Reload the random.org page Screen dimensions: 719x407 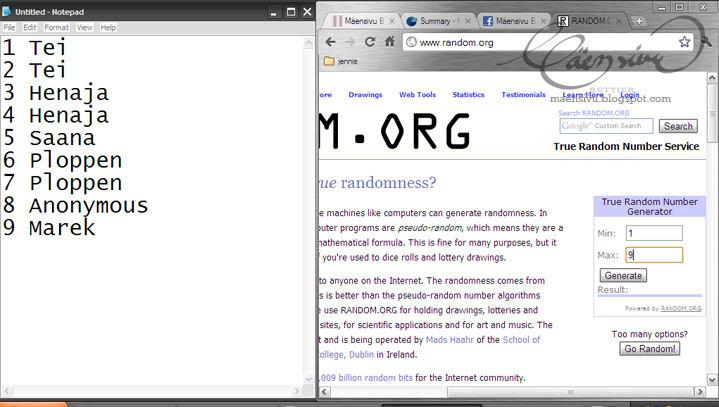click(x=370, y=42)
